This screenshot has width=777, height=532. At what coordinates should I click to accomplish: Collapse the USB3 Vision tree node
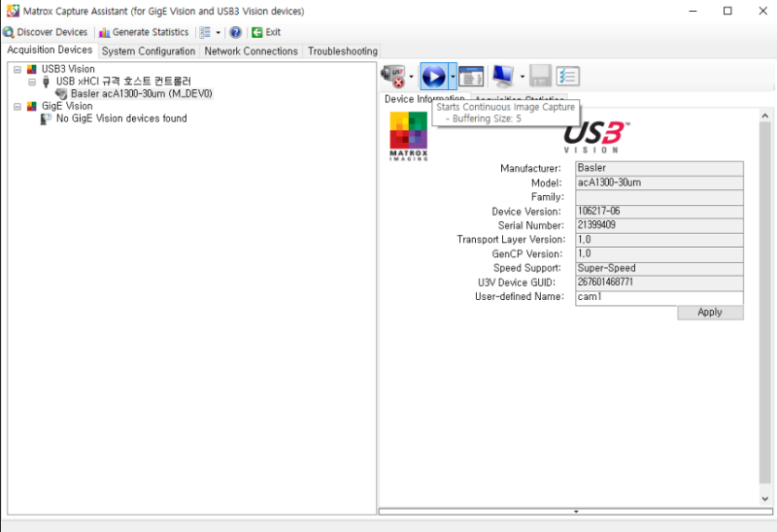[17, 69]
